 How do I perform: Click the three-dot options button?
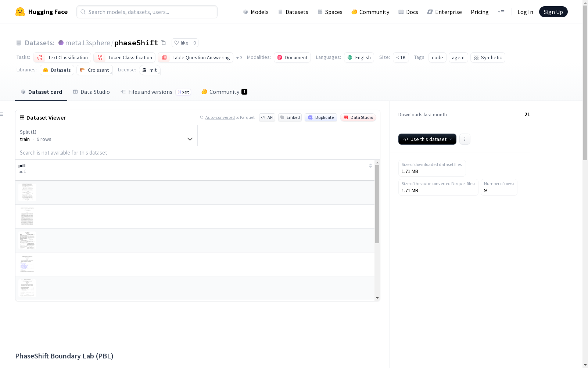[465, 139]
